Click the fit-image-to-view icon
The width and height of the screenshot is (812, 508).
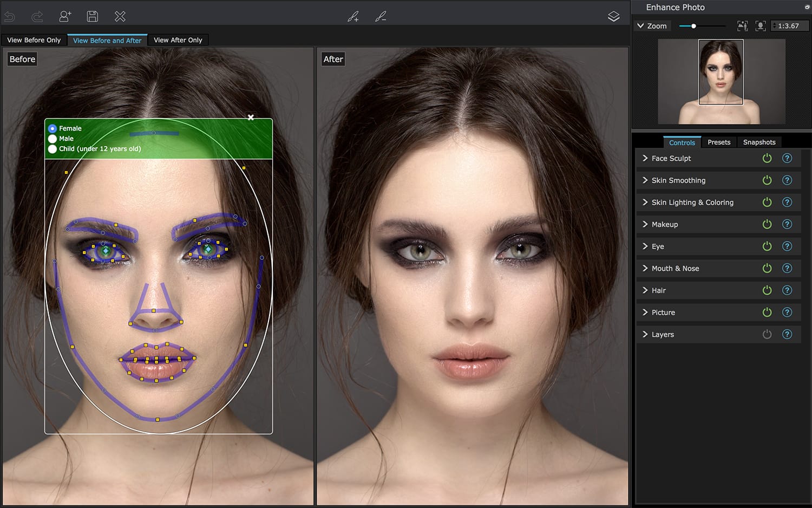pos(742,25)
